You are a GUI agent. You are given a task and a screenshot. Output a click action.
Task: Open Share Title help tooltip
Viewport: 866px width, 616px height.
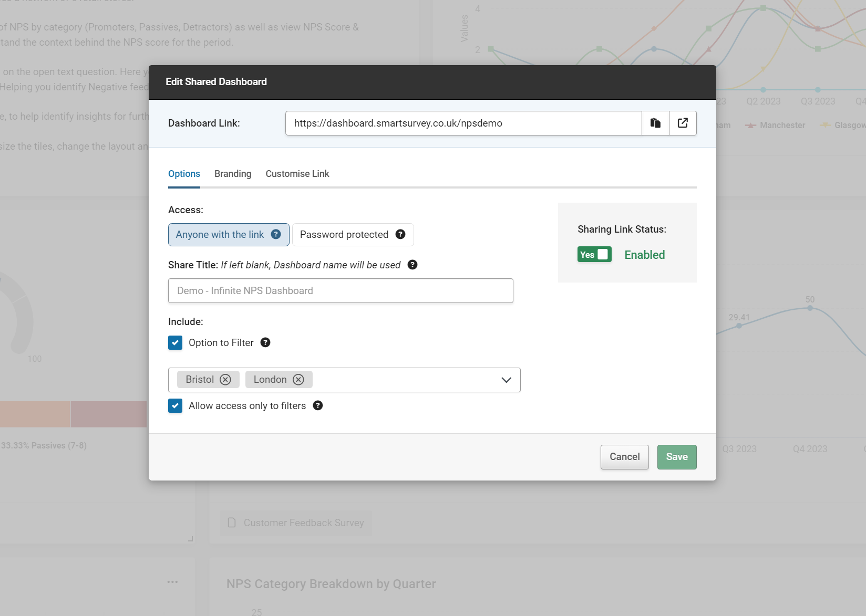[x=413, y=265]
